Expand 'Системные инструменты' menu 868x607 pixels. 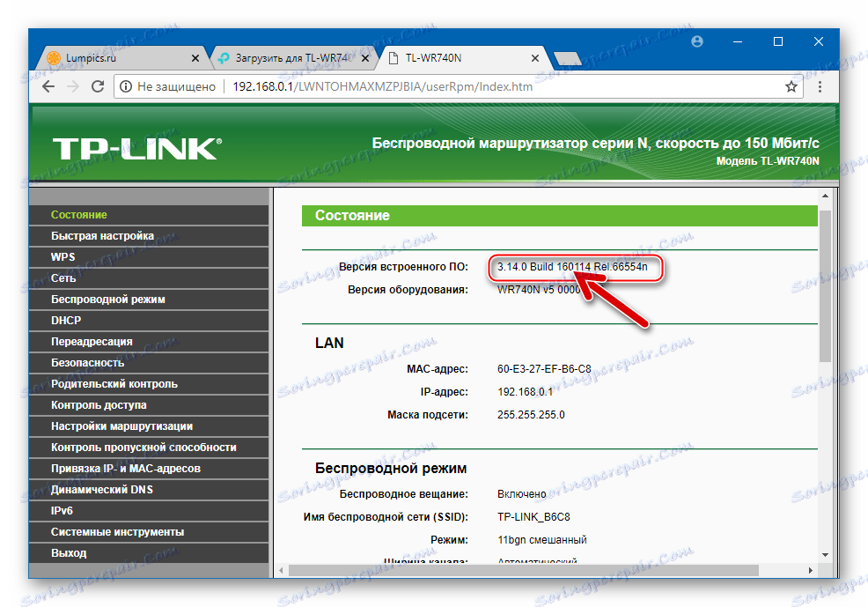pos(149,532)
